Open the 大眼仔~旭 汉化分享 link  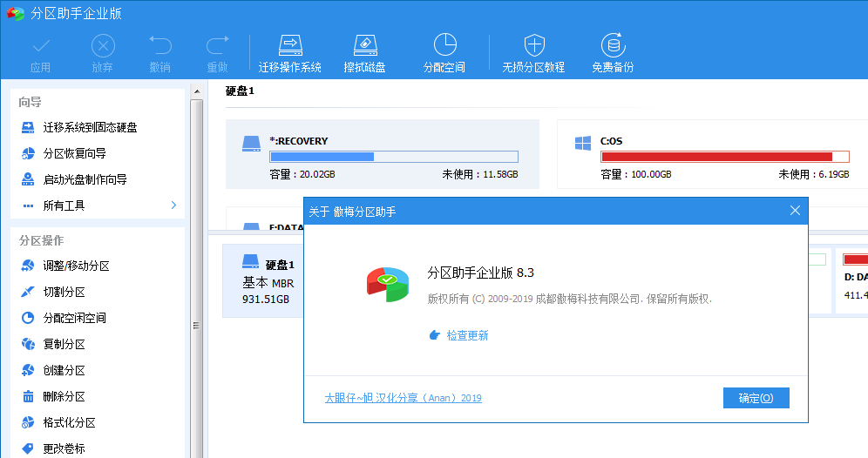pyautogui.click(x=403, y=398)
